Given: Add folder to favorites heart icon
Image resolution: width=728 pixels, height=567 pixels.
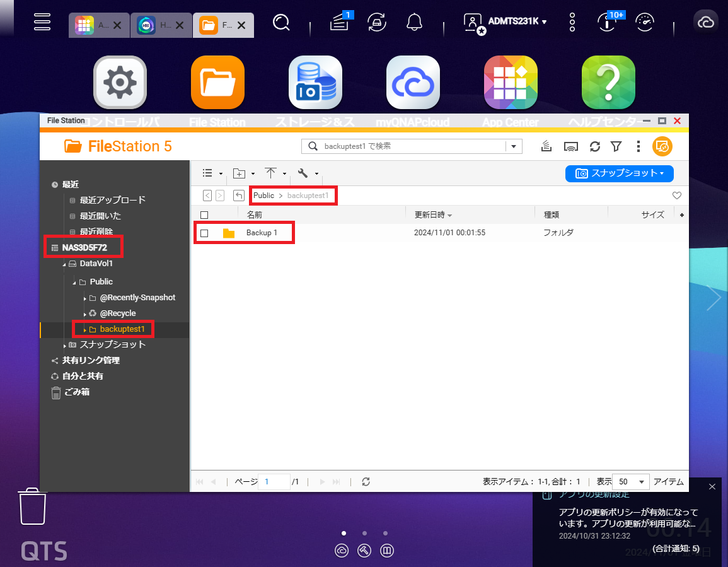Looking at the screenshot, I should pyautogui.click(x=677, y=196).
